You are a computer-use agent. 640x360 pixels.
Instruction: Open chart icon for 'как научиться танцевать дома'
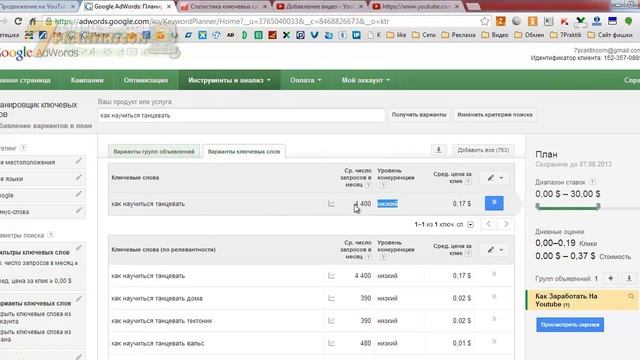click(331, 298)
